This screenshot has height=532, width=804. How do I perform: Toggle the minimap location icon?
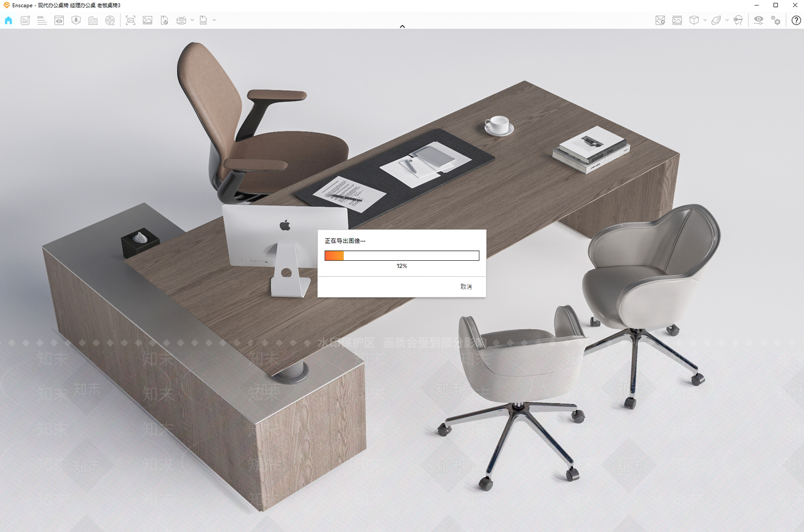(660, 20)
